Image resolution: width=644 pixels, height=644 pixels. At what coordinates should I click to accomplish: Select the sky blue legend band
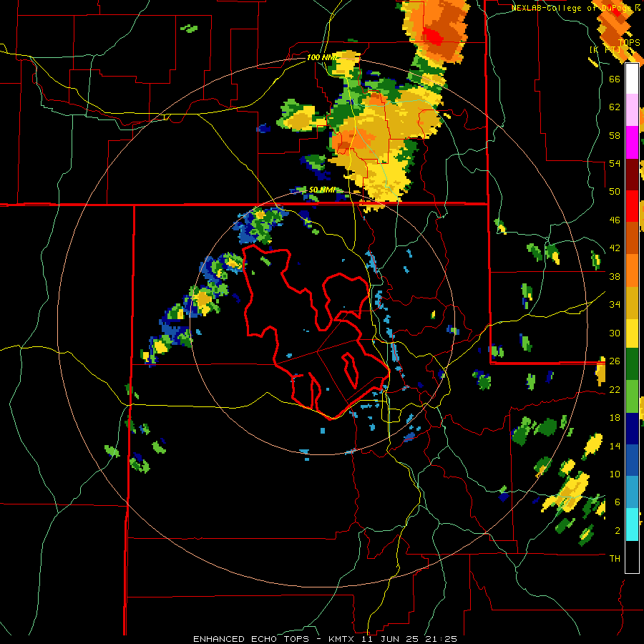click(x=632, y=492)
